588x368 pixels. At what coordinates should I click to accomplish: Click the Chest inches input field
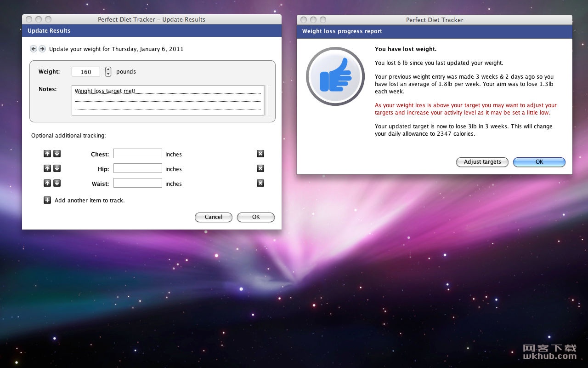(138, 154)
